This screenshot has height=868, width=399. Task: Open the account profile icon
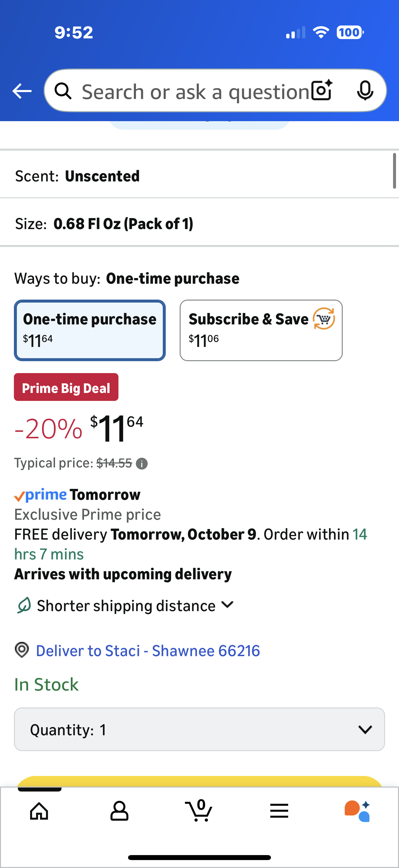(x=119, y=811)
